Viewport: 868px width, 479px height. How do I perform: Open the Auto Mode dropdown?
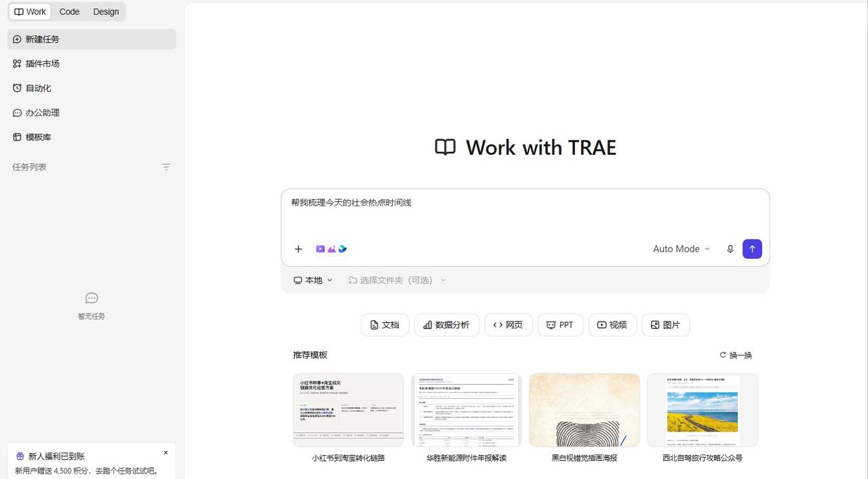681,249
